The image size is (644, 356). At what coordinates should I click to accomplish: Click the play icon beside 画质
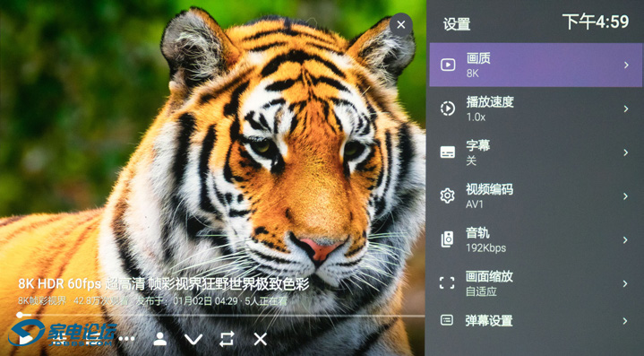click(448, 65)
